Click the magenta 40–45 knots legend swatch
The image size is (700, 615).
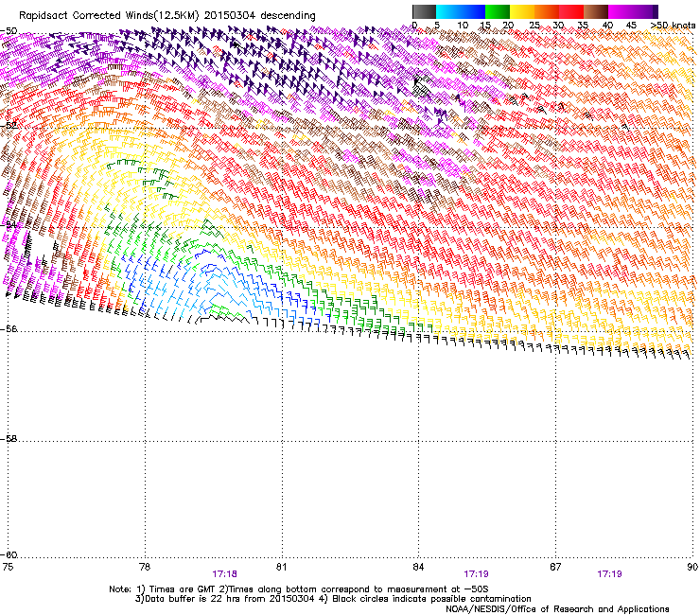click(621, 11)
